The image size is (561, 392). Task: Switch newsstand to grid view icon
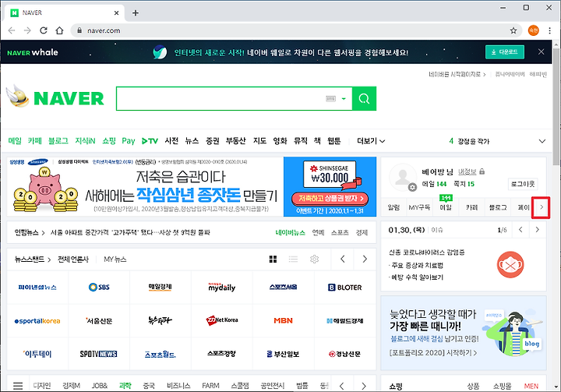[273, 260]
